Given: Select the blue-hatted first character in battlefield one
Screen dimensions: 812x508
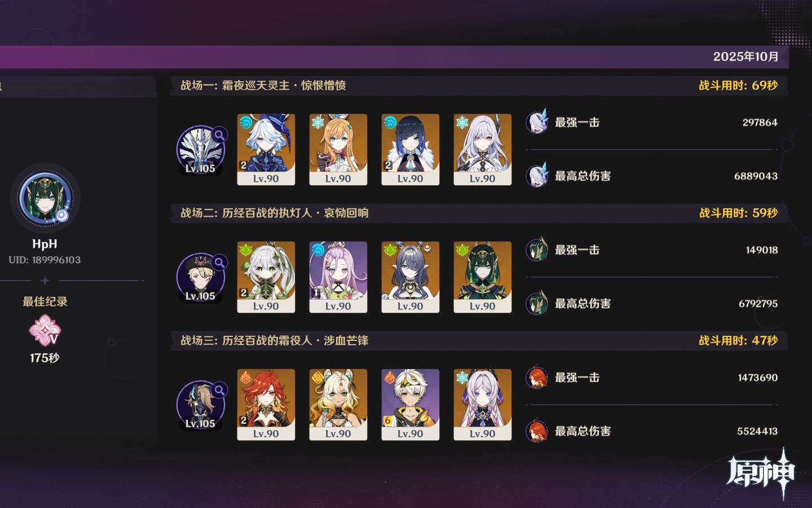Looking at the screenshot, I should click(x=266, y=150).
